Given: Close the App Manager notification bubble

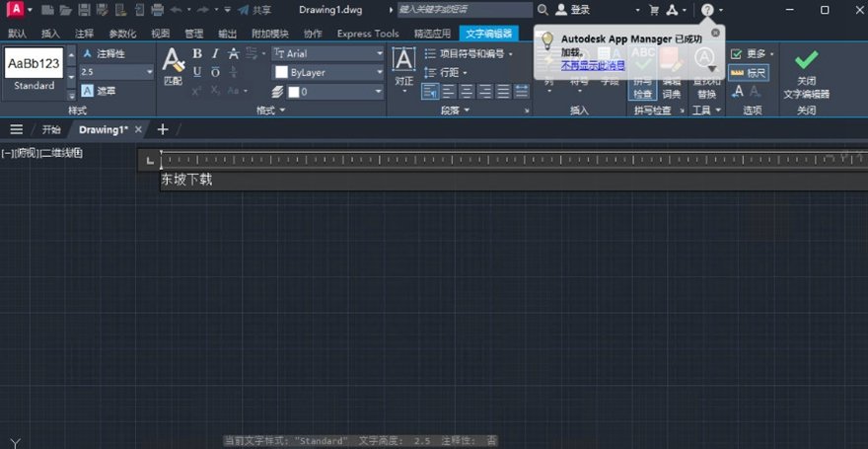Looking at the screenshot, I should coord(715,33).
